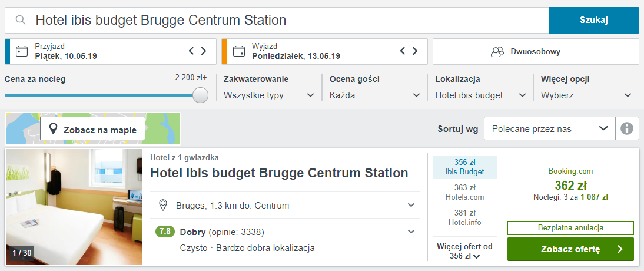Click the location pin icon beside Bruges
The height and width of the screenshot is (271, 644).
tap(163, 205)
